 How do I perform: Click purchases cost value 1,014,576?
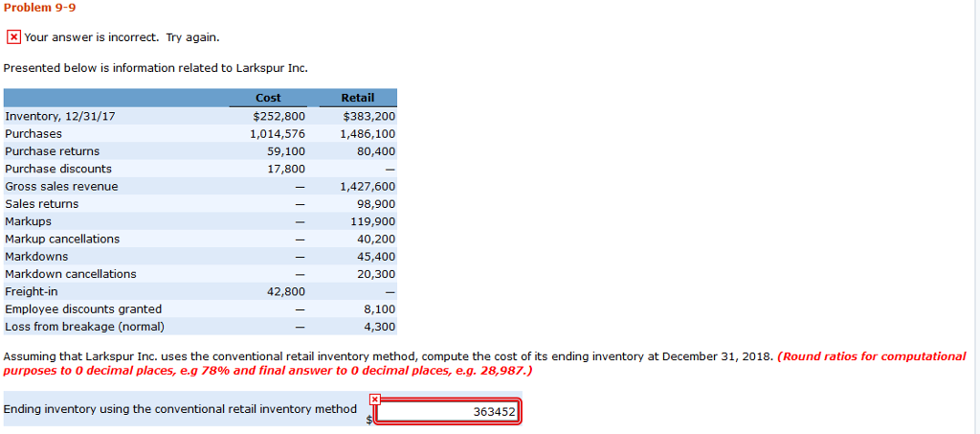point(278,134)
